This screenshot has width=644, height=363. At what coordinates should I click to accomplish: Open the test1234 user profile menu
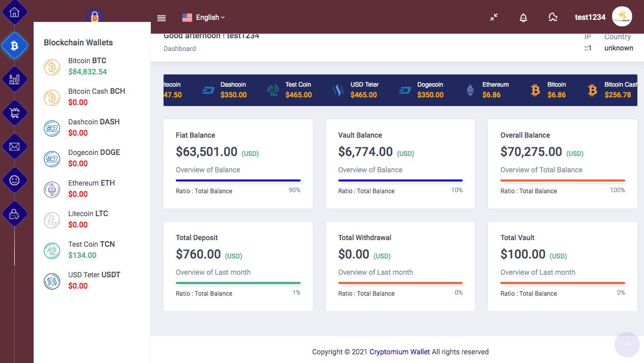[x=590, y=17]
